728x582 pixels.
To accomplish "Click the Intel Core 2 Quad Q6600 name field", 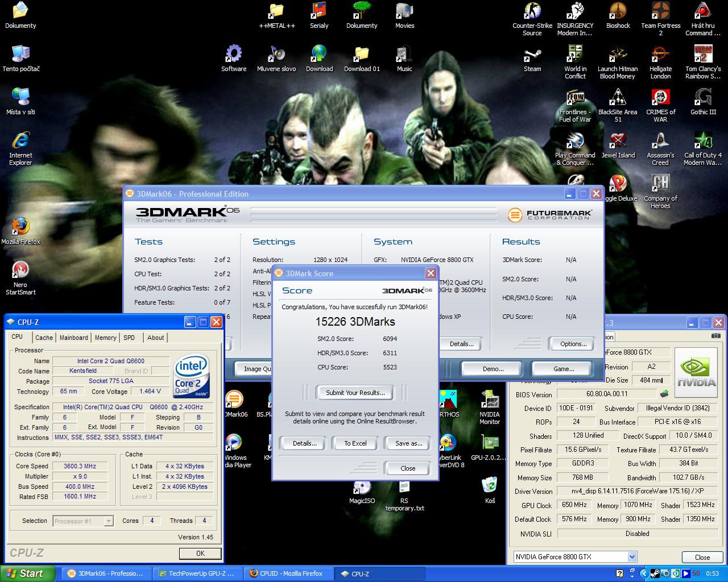I will pyautogui.click(x=111, y=361).
